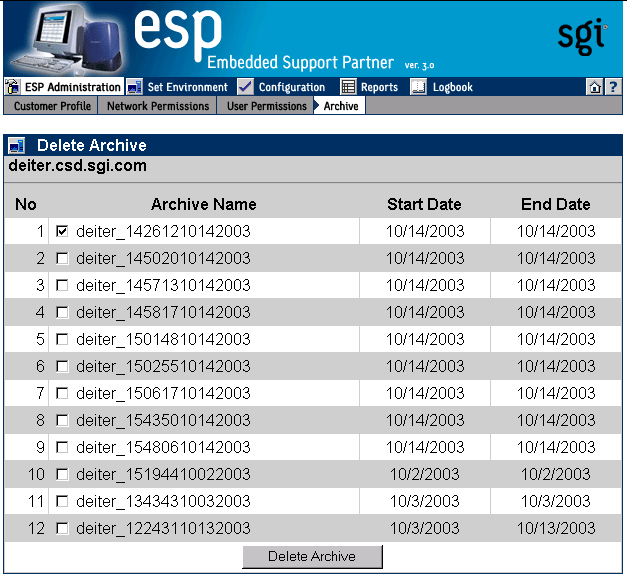Select the Archive tab
The height and width of the screenshot is (576, 627).
[x=341, y=106]
